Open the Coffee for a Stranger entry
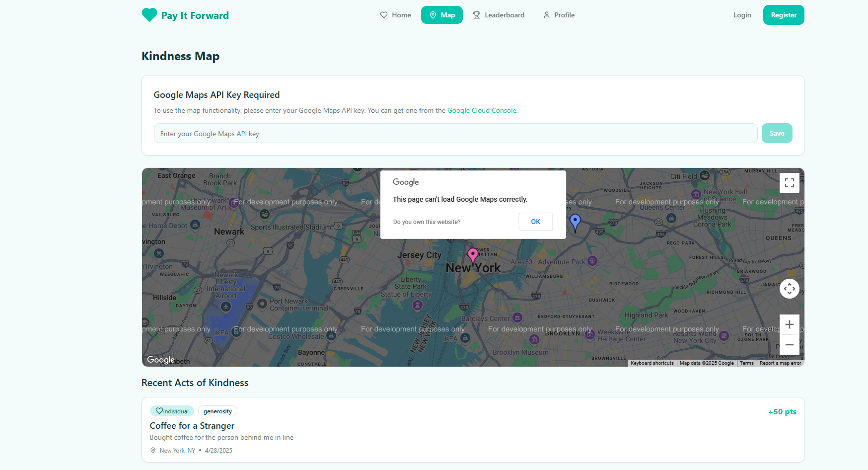Screen dimensions: 868x470 point(192,426)
